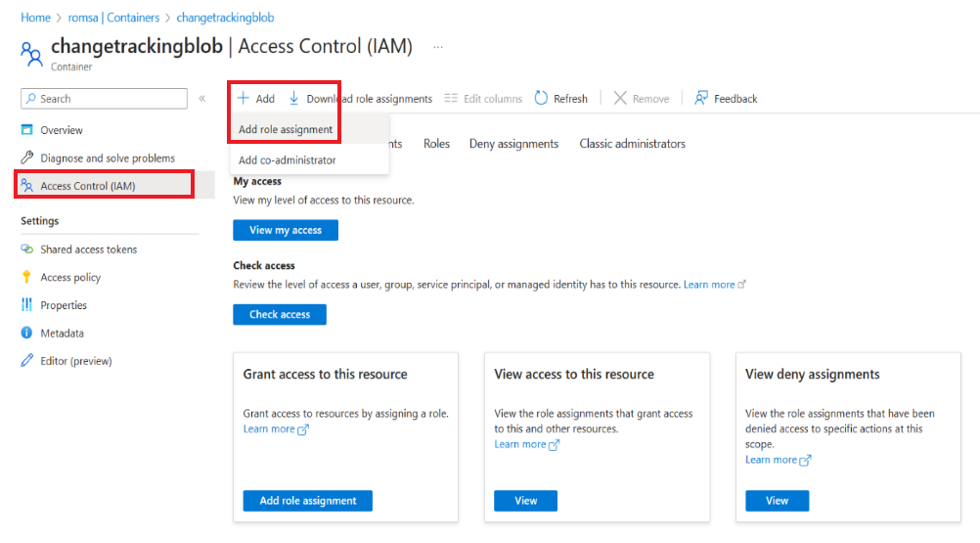Image resolution: width=980 pixels, height=543 pixels.
Task: Switch to the Classic administrators tab
Action: tap(632, 144)
